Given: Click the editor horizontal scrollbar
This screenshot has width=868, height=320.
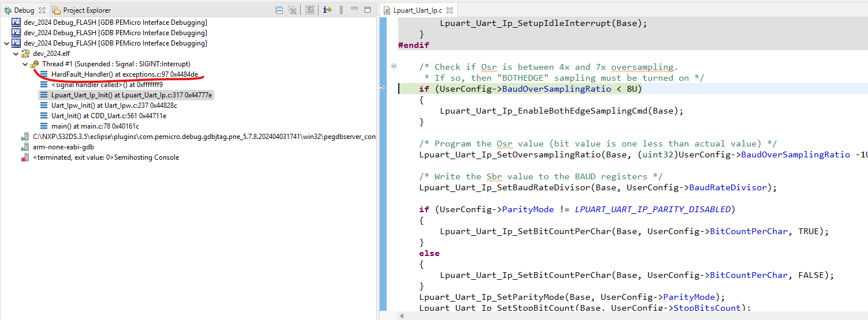Looking at the screenshot, I should tap(631, 315).
